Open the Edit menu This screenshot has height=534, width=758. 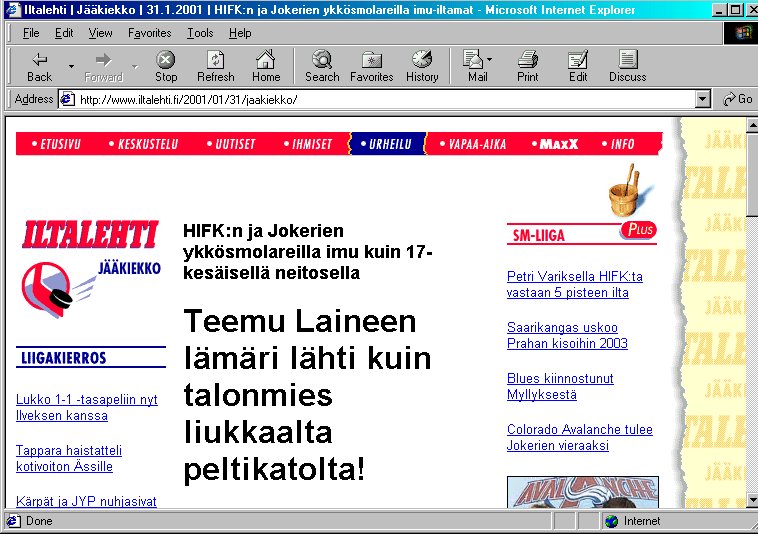[64, 33]
